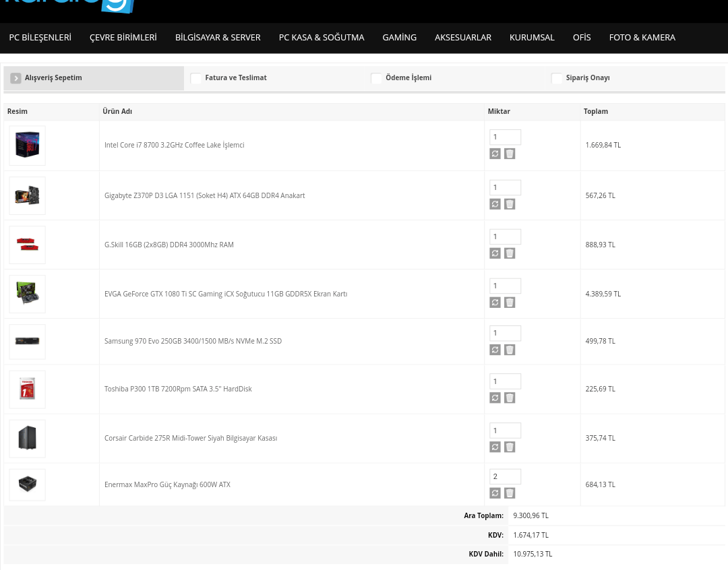Click the site logo in the header
Screen dimensions: 728x570
[69, 6]
